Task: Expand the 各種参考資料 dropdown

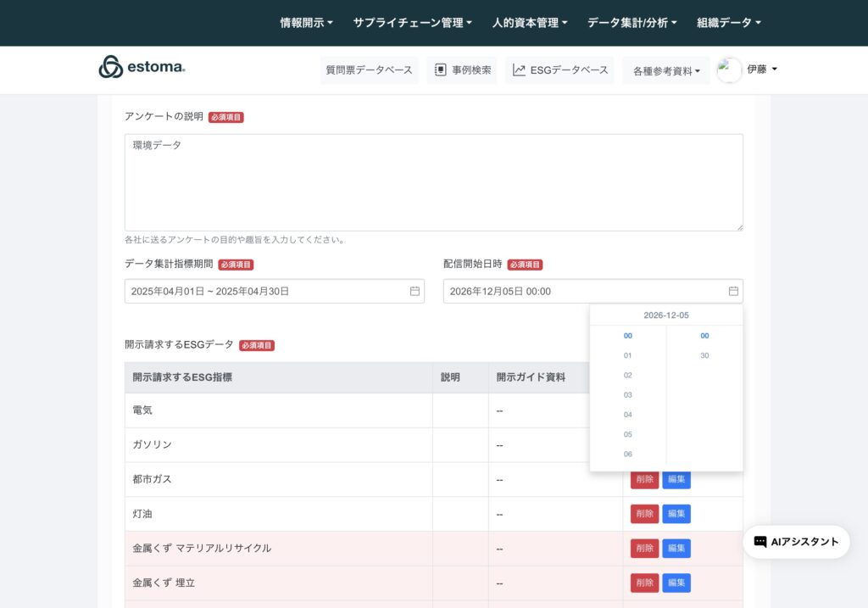Action: point(666,71)
